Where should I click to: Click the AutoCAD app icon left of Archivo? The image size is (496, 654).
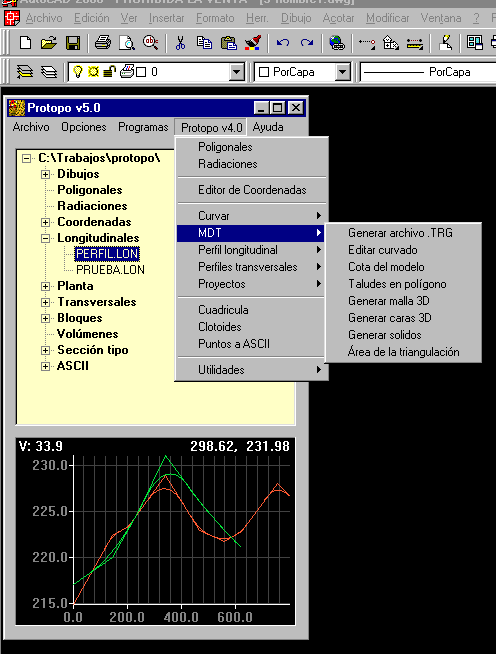tap(12, 18)
